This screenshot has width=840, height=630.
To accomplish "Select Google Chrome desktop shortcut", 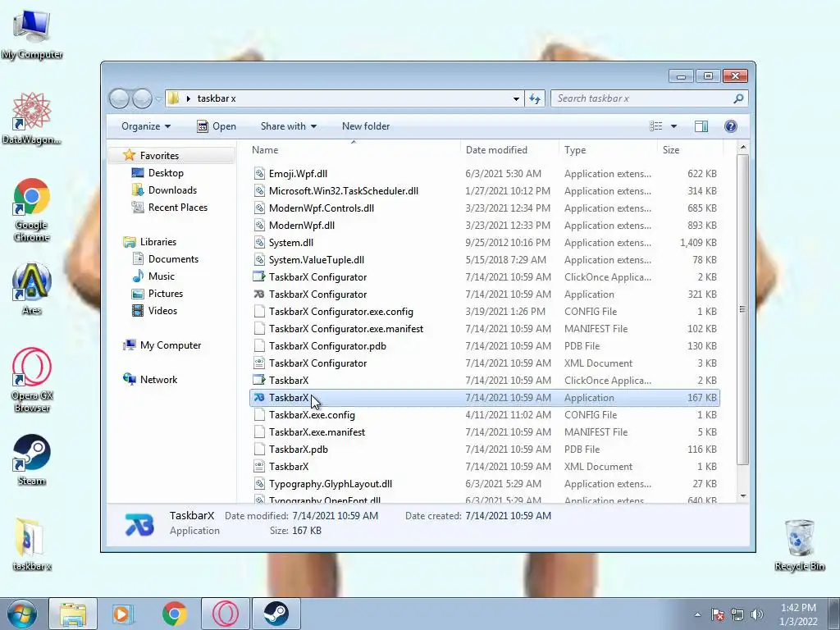I will pos(32,210).
